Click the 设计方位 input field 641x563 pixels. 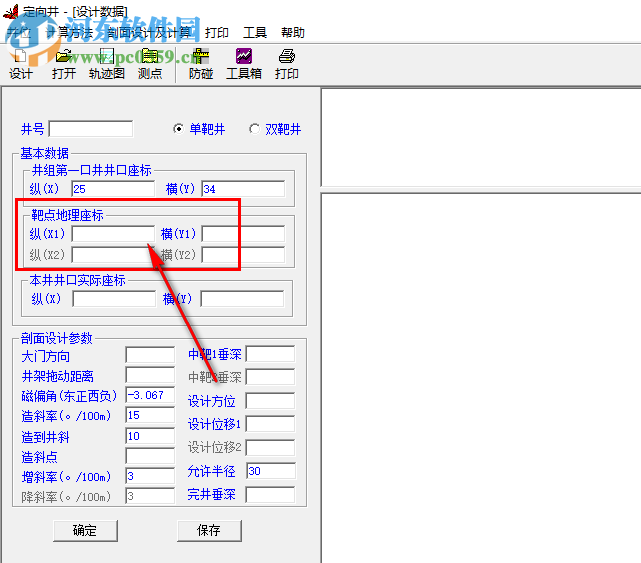click(x=270, y=401)
